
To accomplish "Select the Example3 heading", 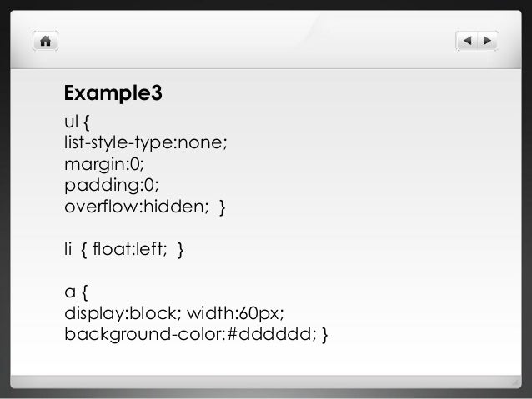I will coord(113,93).
